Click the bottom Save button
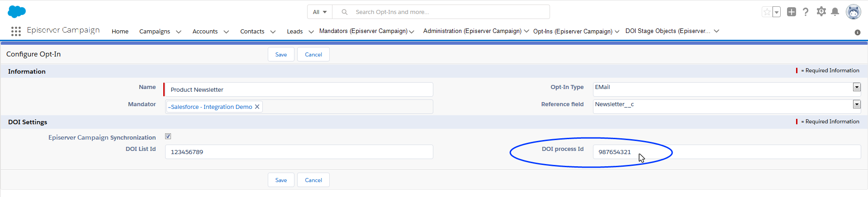This screenshot has height=197, width=868. 281,180
